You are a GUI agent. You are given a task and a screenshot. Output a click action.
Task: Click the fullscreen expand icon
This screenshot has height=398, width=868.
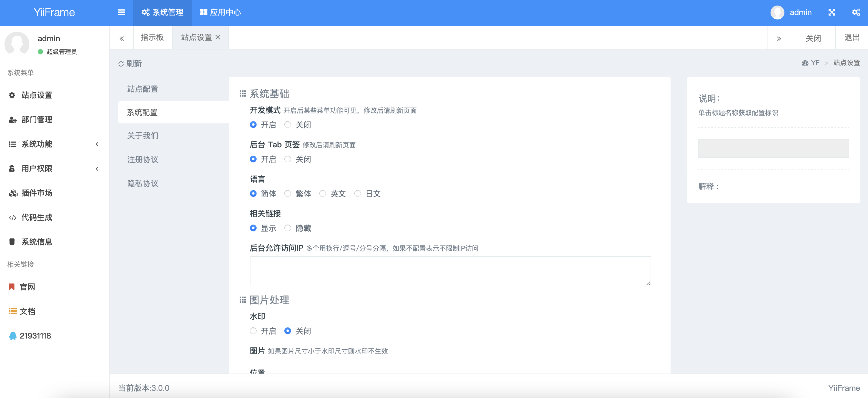832,13
